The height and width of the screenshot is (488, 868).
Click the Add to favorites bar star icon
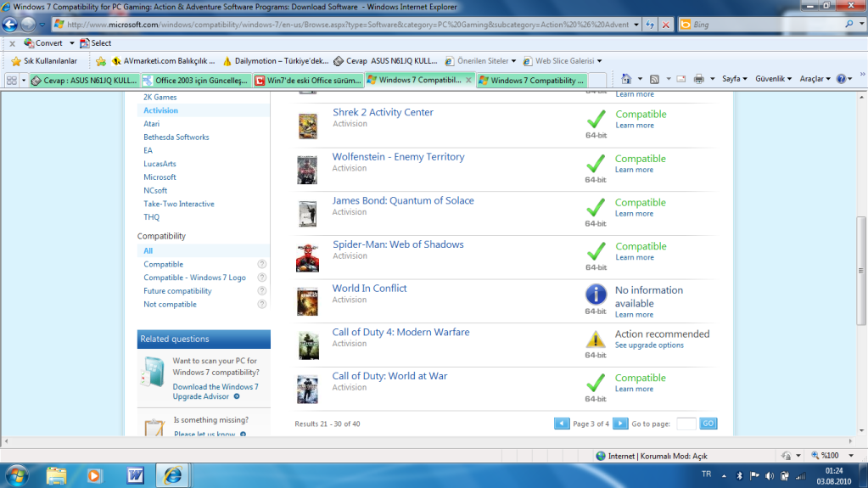pos(100,61)
